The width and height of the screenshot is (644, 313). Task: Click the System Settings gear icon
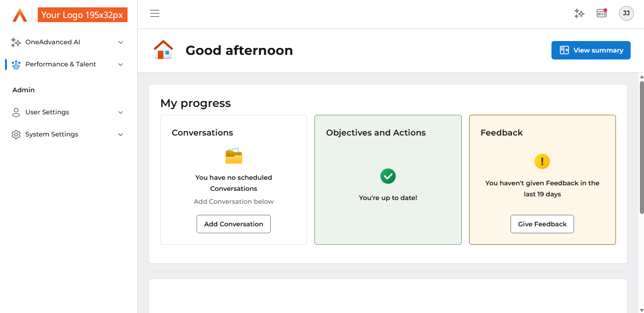point(16,135)
